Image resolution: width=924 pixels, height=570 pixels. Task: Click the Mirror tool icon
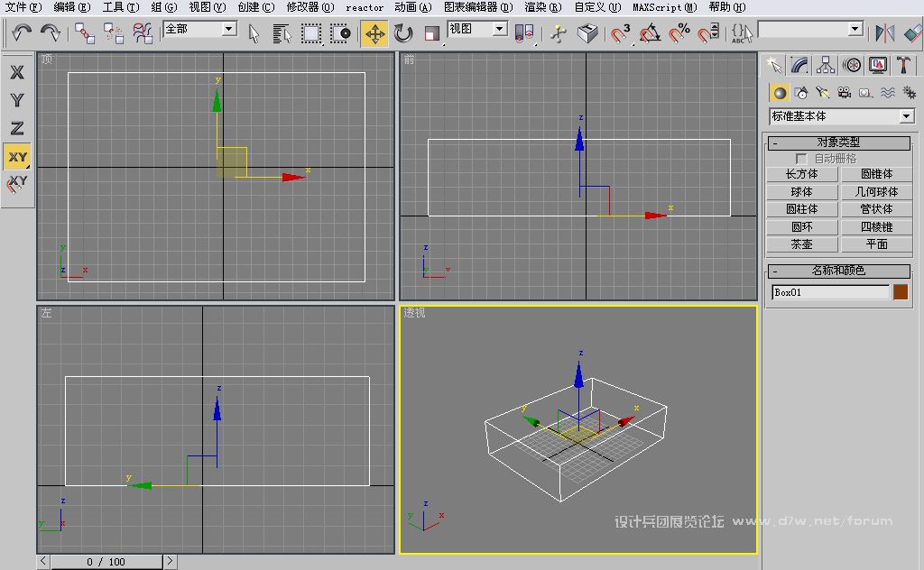[884, 33]
